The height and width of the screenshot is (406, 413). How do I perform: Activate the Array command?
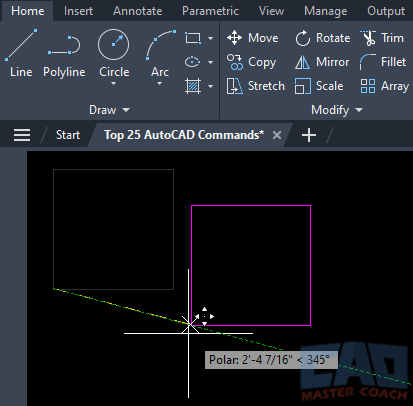pos(385,86)
